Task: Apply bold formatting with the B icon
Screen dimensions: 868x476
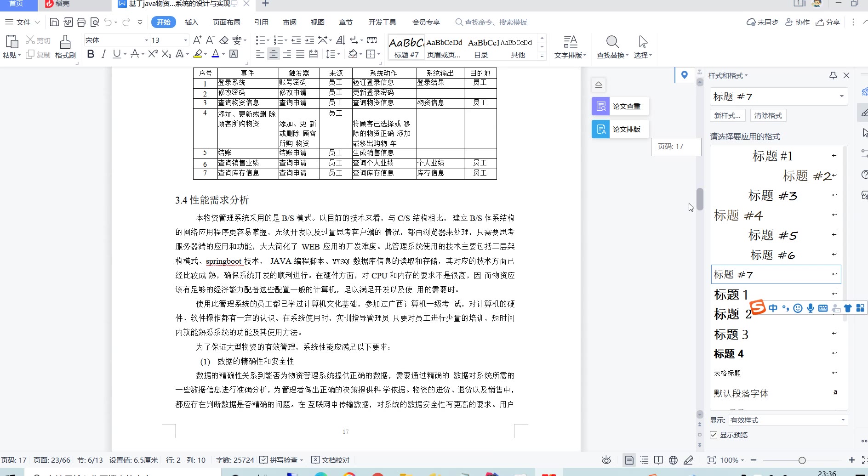Action: tap(91, 54)
